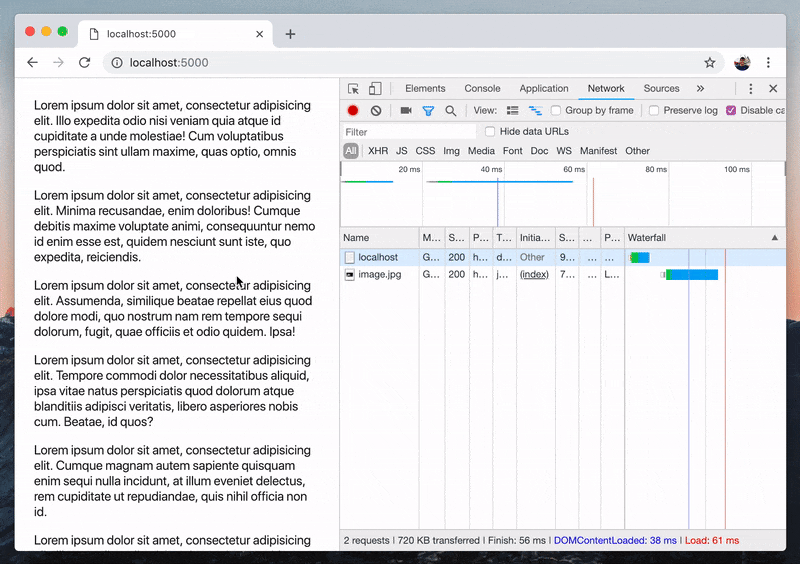
Task: Close the DevTools panel
Action: (773, 89)
